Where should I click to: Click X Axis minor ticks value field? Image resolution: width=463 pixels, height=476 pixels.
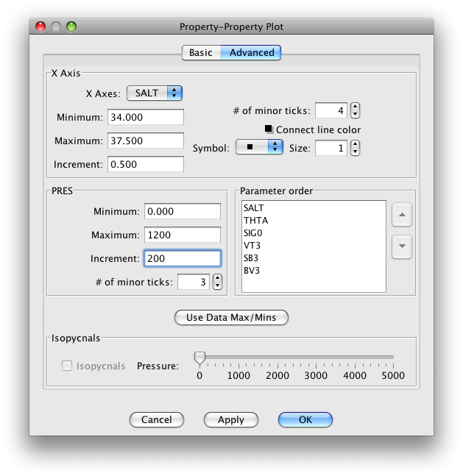pos(331,110)
